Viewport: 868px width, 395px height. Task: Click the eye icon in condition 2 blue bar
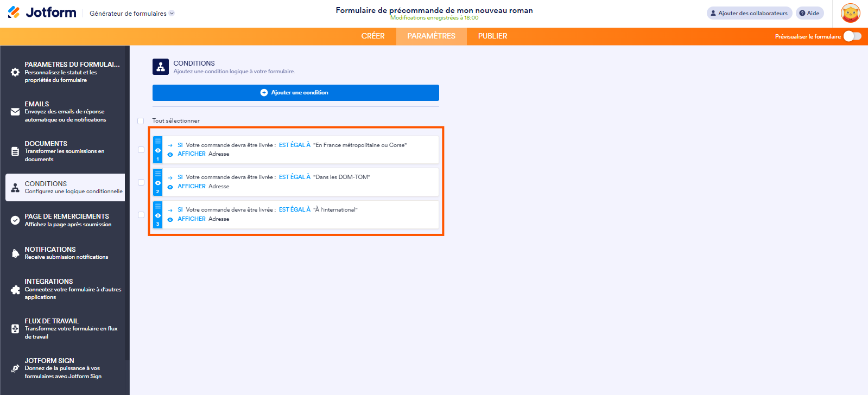click(x=158, y=183)
